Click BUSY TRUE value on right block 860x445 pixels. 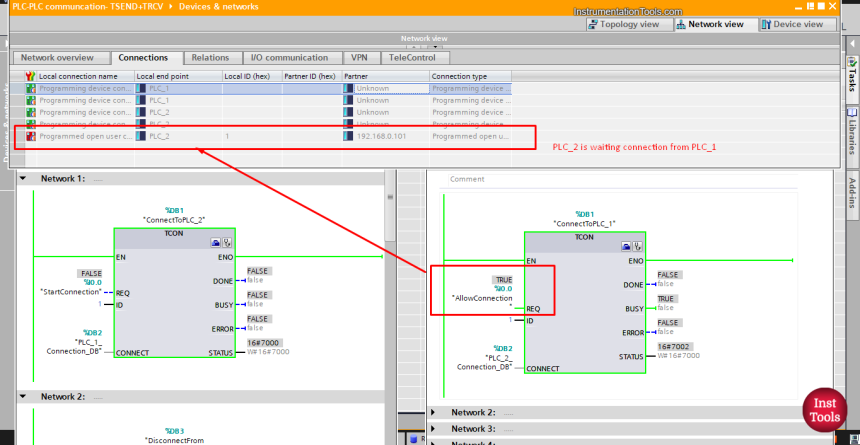pos(666,299)
